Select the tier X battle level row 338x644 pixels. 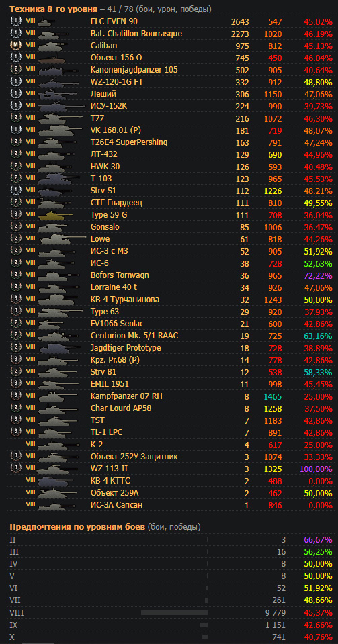coord(169,636)
